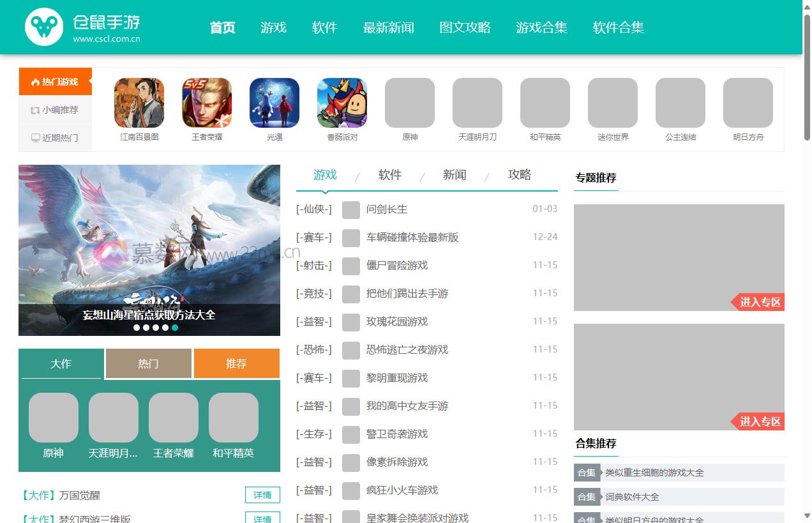Click the 王者荣耀 game icon
This screenshot has height=523, width=812.
coord(206,102)
